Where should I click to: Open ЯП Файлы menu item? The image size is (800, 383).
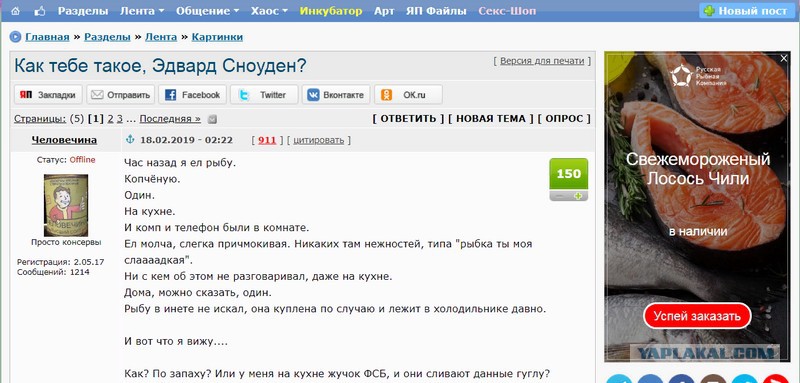click(436, 11)
